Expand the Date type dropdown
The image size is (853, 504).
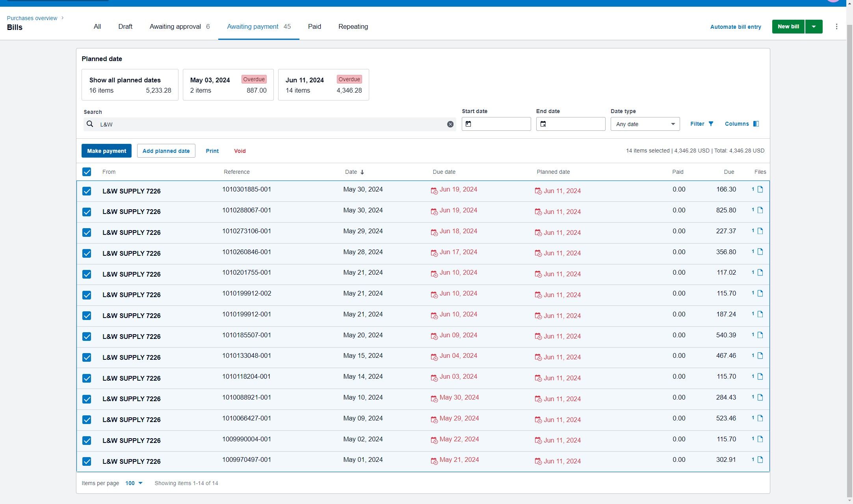click(x=645, y=124)
